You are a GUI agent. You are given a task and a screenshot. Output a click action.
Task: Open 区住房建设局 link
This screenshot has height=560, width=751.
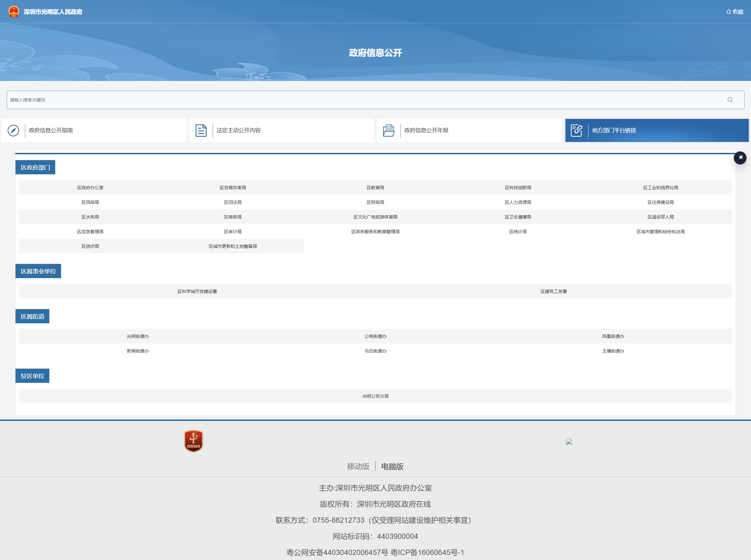661,202
